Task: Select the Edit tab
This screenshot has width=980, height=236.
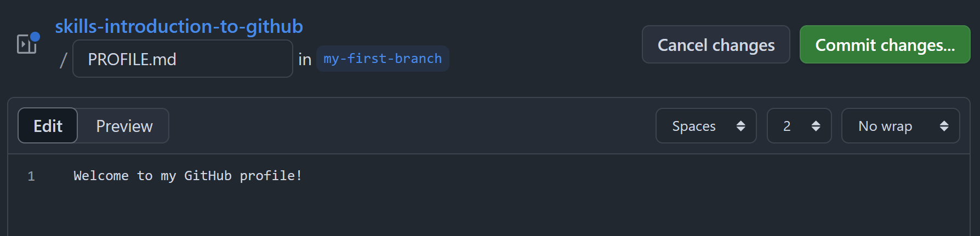Action: coord(48,126)
